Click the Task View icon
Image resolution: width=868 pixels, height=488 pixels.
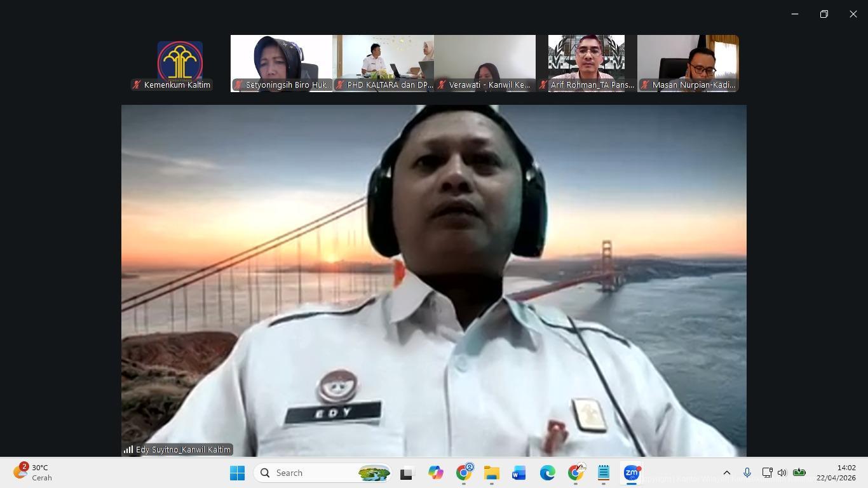click(x=406, y=473)
